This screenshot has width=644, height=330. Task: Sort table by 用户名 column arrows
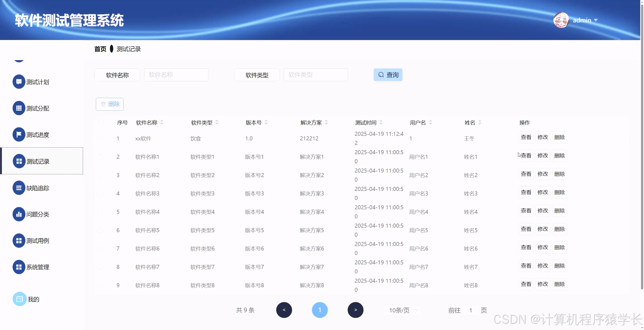pos(430,122)
